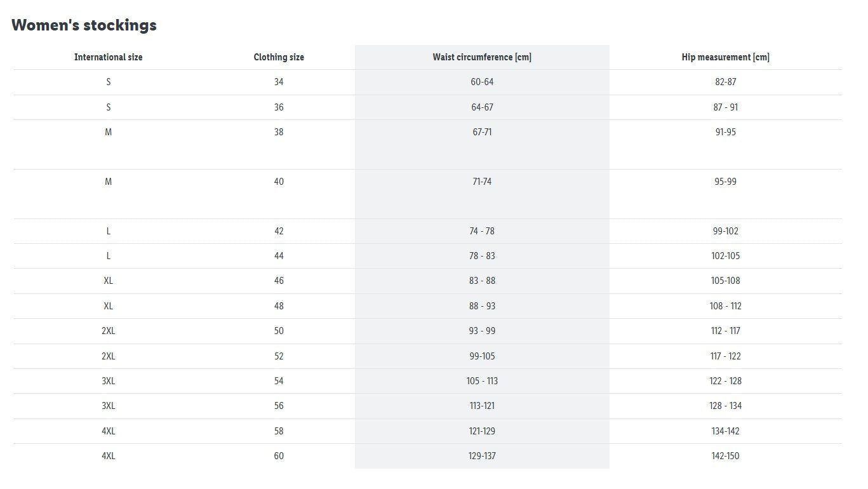Select clothing size 46 cell
This screenshot has height=489, width=868.
click(x=279, y=281)
